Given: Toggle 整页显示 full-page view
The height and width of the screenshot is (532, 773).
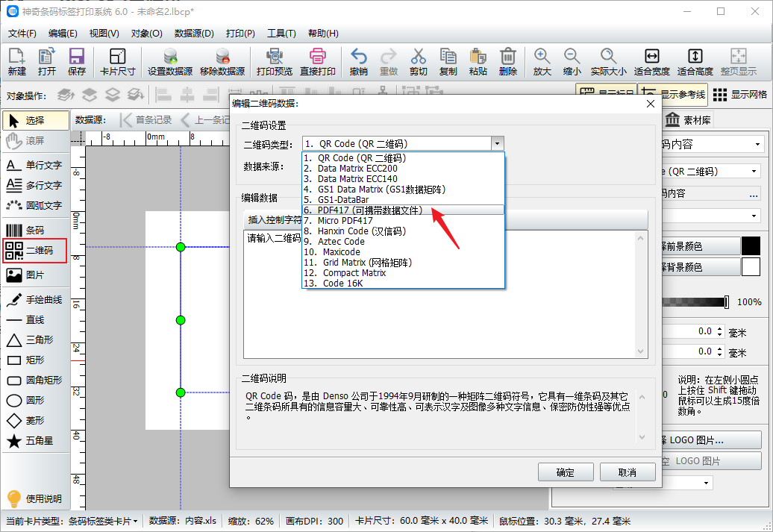Looking at the screenshot, I should point(739,60).
